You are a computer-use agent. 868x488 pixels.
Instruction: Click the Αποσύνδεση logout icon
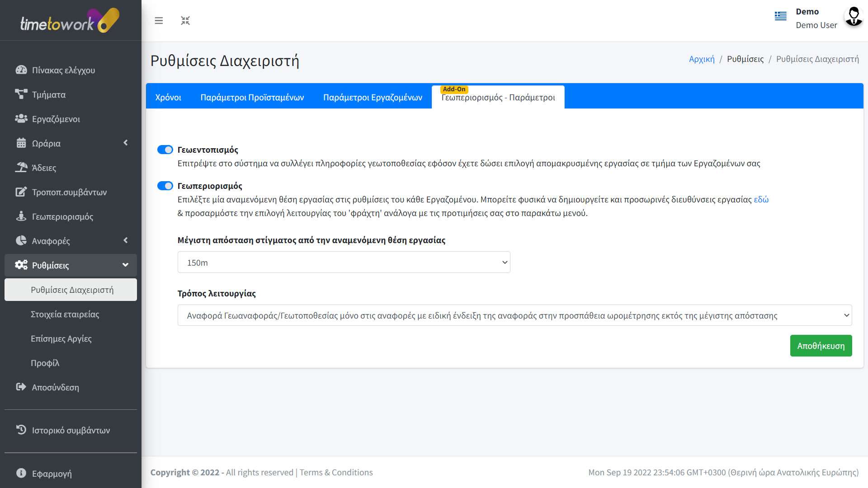point(21,387)
